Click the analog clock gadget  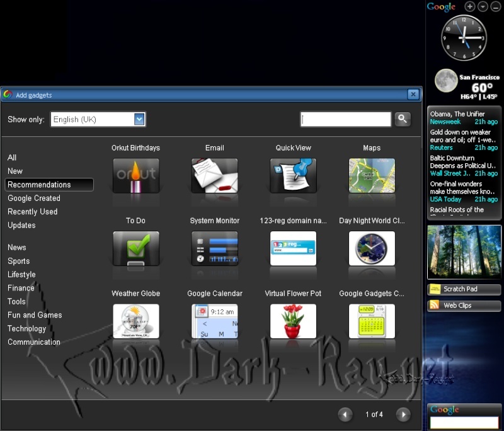pos(464,38)
